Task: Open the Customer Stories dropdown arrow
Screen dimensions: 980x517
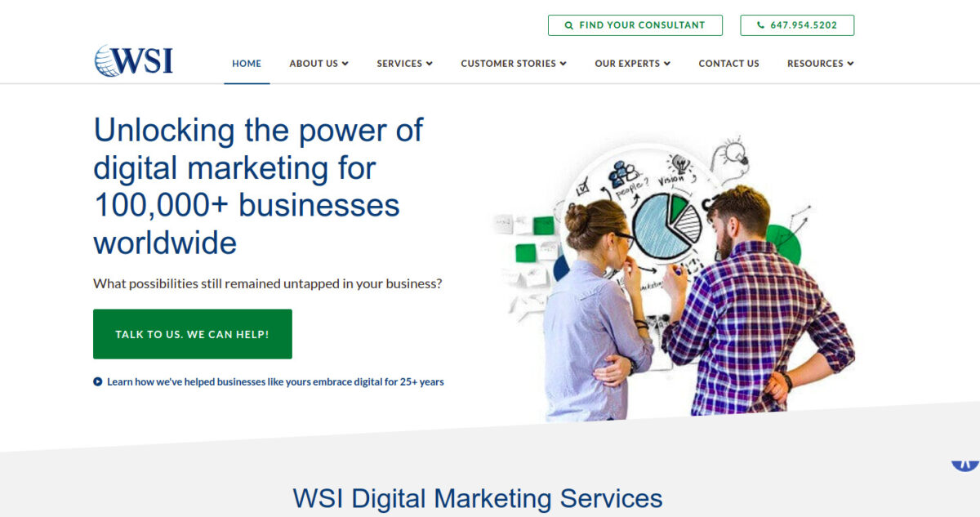Action: tap(563, 64)
